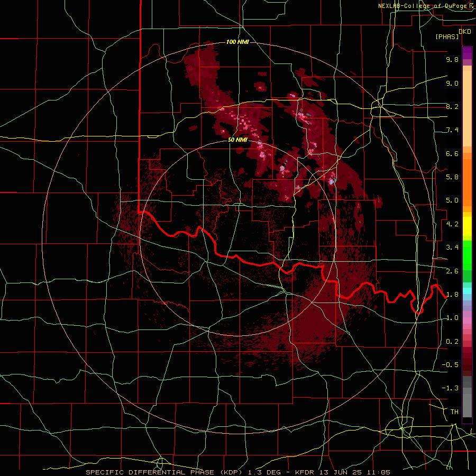Click the 0.2 scale value
The height and width of the screenshot is (476, 476).
coord(452,342)
